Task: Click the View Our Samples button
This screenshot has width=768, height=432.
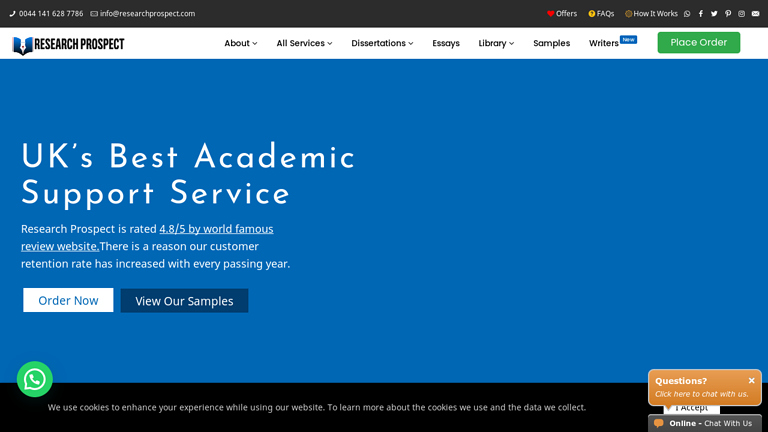Action: click(184, 301)
